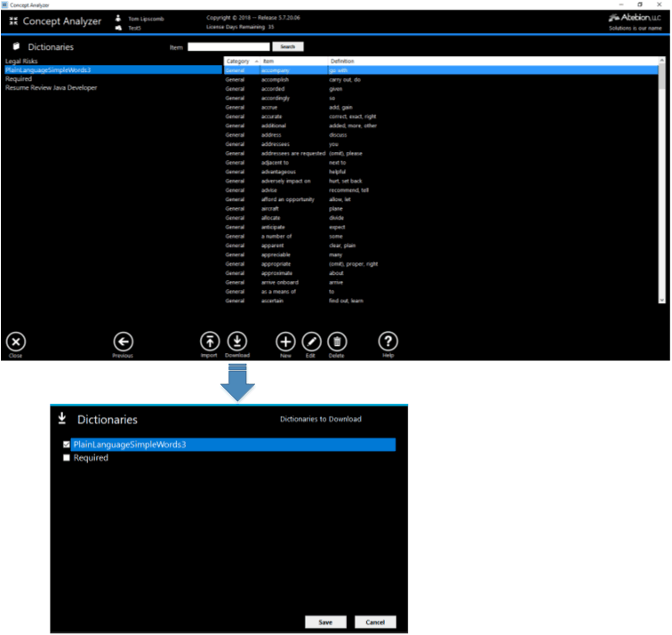This screenshot has height=635, width=672.
Task: Uncheck the PlainLanguageSimpleWords3 checkbox
Action: coord(67,445)
